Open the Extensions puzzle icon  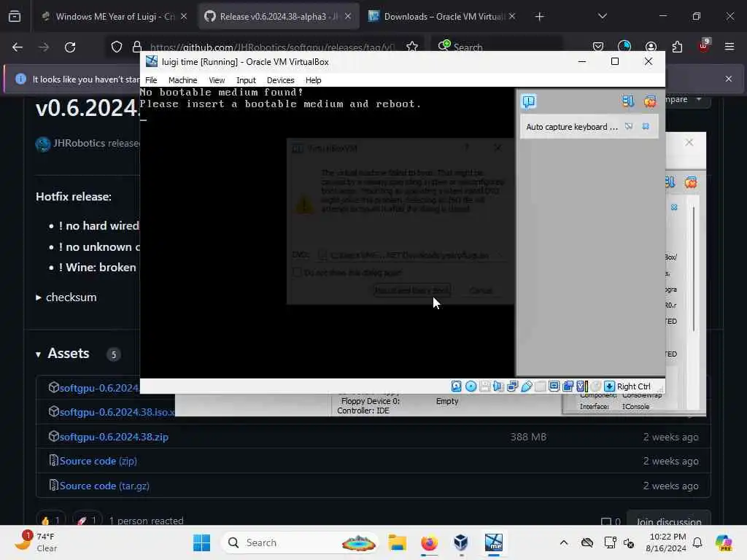point(677,47)
